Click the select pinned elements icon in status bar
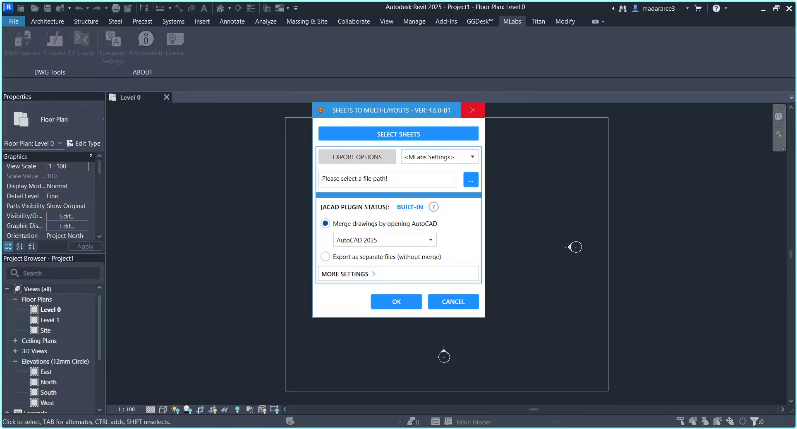Viewport: 797px width, 429px height. tap(705, 421)
